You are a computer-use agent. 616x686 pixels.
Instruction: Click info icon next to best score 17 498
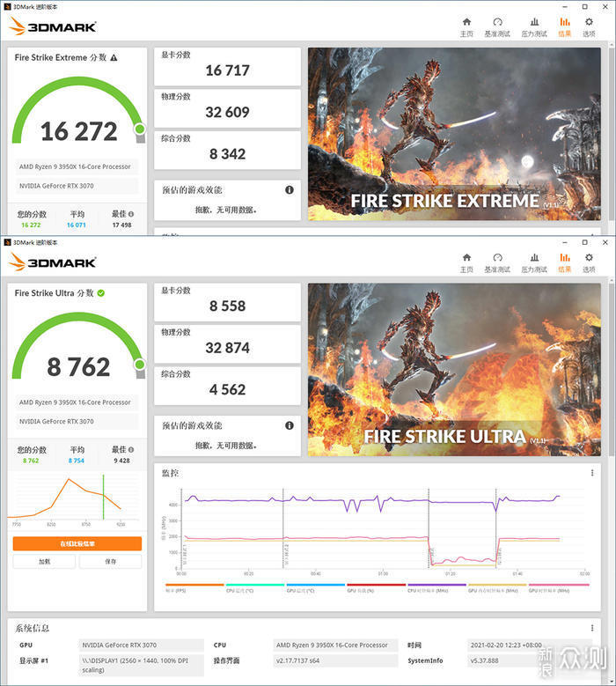131,214
